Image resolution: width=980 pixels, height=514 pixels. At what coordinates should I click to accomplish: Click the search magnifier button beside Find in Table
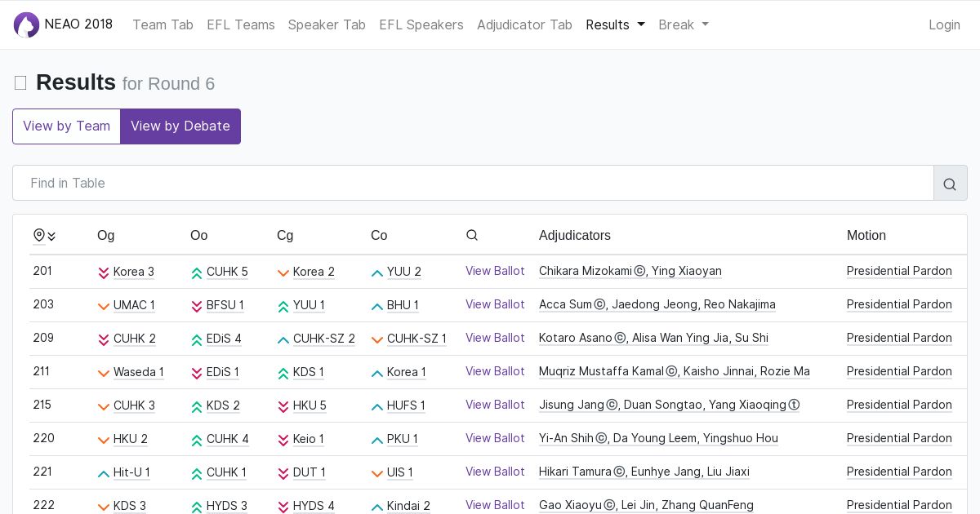click(x=950, y=184)
